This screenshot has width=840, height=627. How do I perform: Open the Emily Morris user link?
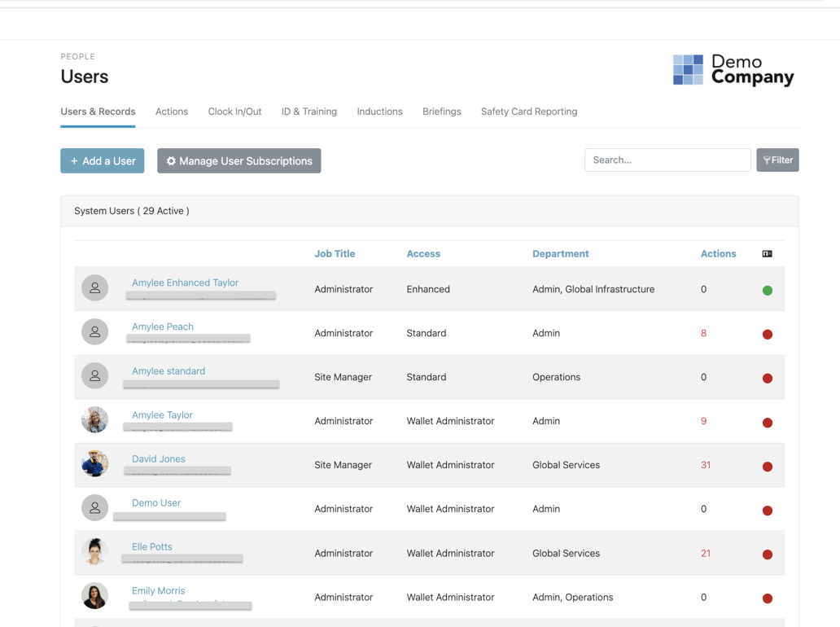click(159, 590)
